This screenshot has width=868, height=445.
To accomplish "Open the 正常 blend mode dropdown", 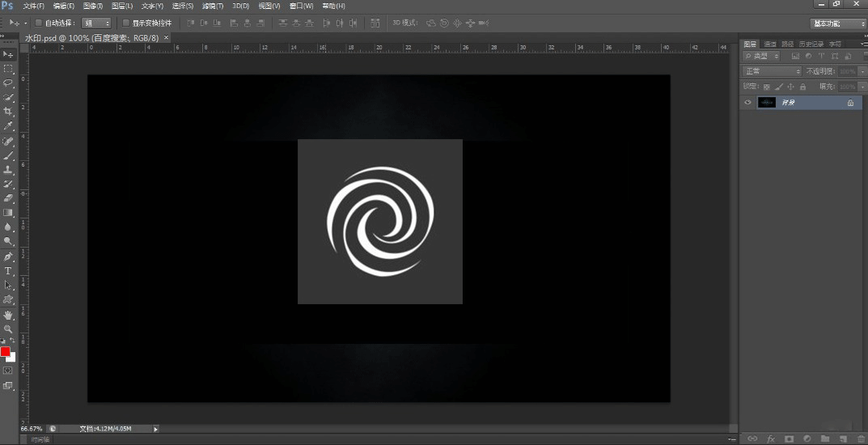I will point(773,71).
